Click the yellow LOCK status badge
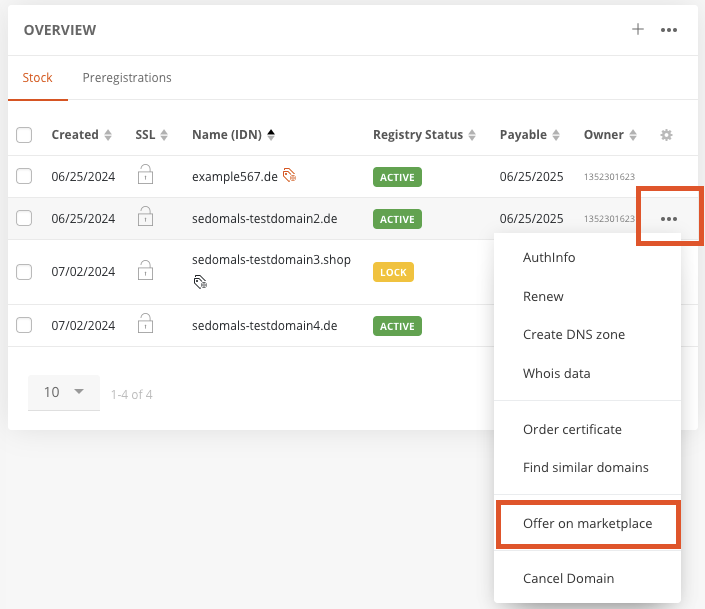Image resolution: width=705 pixels, height=609 pixels. click(393, 272)
